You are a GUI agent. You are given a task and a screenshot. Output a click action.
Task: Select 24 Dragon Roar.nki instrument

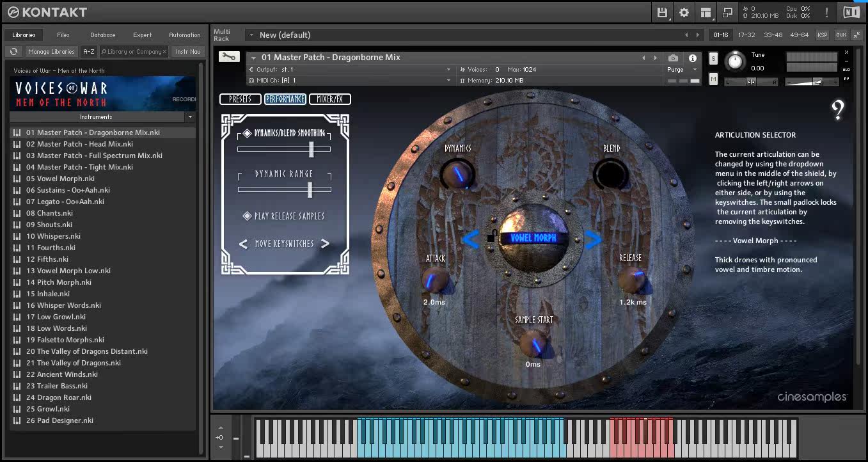coord(103,397)
